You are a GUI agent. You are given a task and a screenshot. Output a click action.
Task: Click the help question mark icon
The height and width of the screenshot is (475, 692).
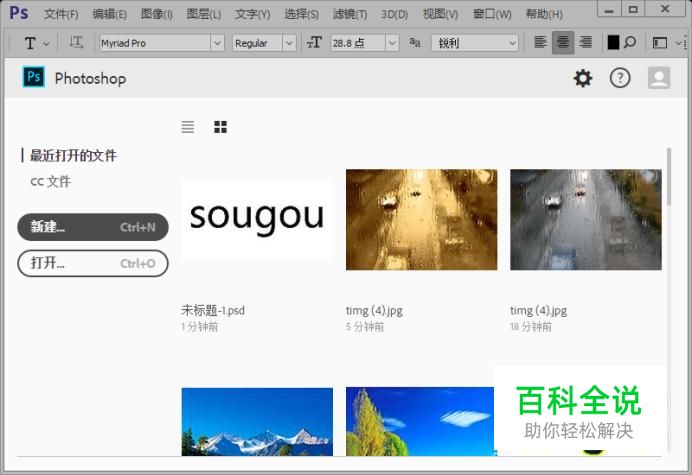coord(620,78)
